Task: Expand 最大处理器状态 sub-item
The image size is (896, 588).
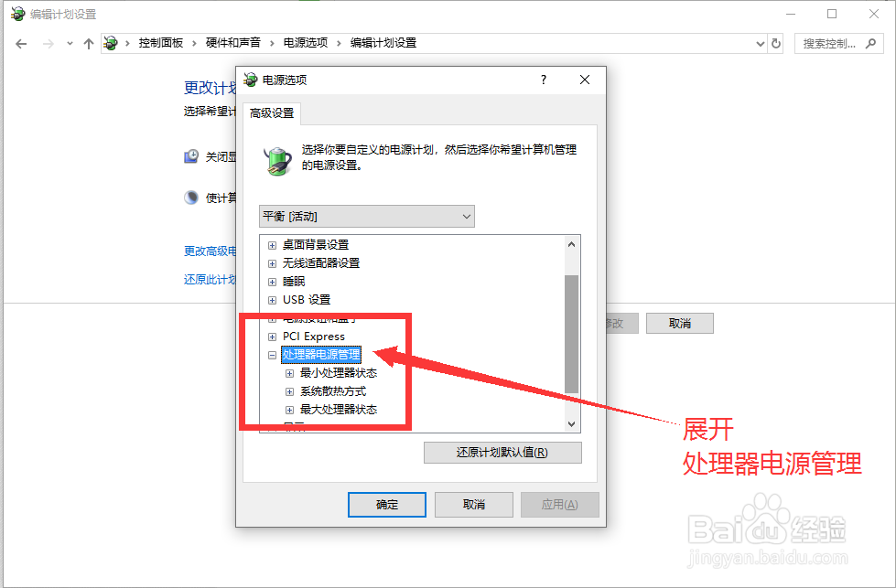Action: 290,410
